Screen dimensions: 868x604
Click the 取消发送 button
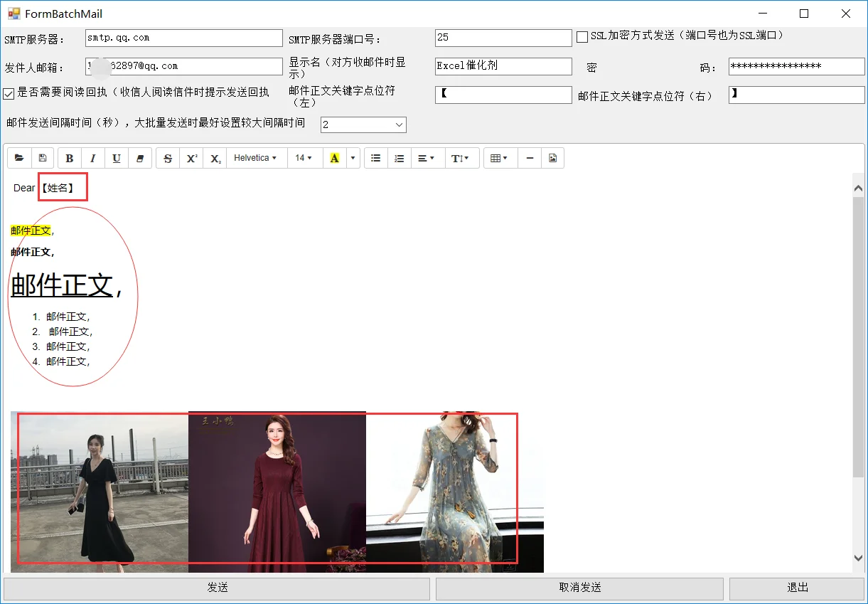click(x=579, y=588)
